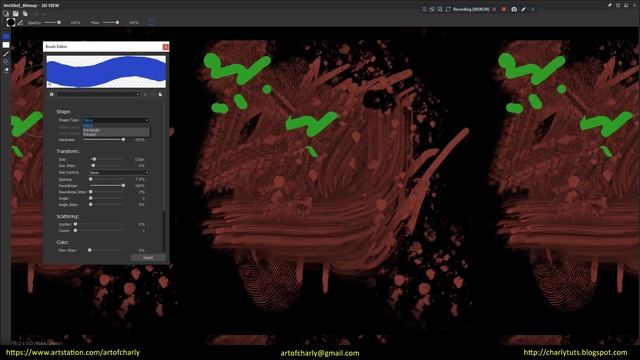
Task: Click the gear icon below brush preview
Action: [x=51, y=94]
